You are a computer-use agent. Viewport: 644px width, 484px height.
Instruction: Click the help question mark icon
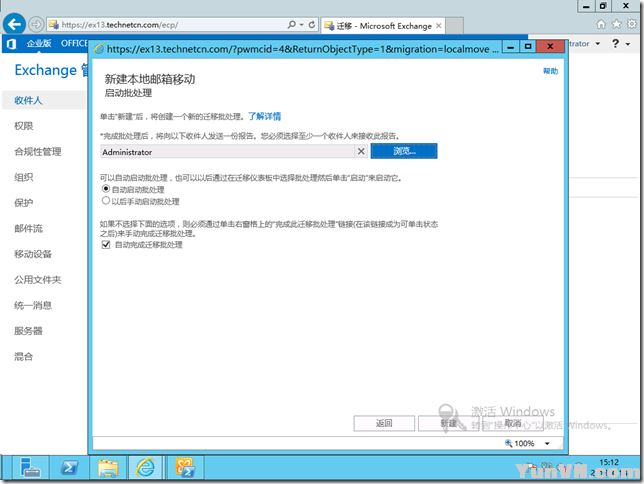pyautogui.click(x=615, y=44)
